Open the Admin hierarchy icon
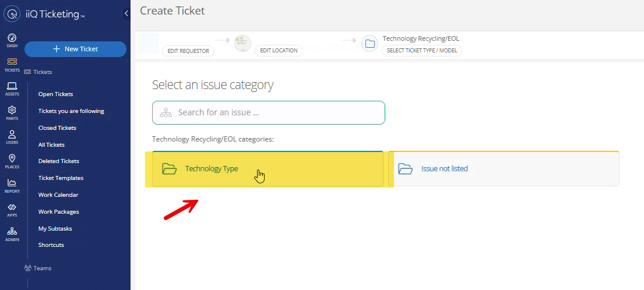The height and width of the screenshot is (290, 644). point(12,234)
